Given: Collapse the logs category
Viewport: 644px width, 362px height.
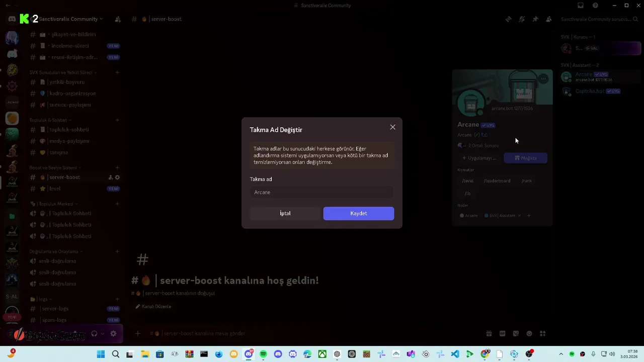Looking at the screenshot, I should tap(41, 299).
